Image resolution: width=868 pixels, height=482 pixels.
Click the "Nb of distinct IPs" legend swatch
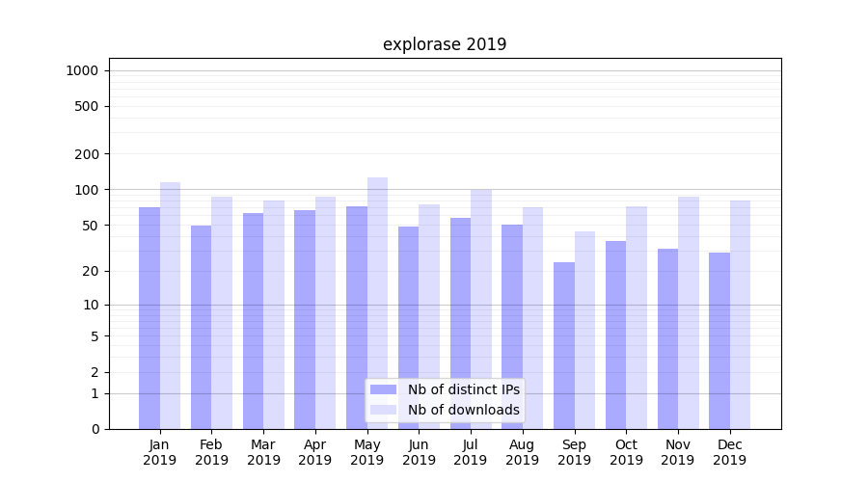coord(383,389)
